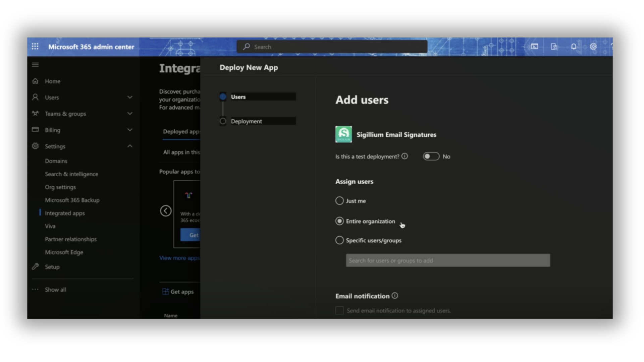Click the test deployment info icon
644x362 pixels.
tap(405, 156)
